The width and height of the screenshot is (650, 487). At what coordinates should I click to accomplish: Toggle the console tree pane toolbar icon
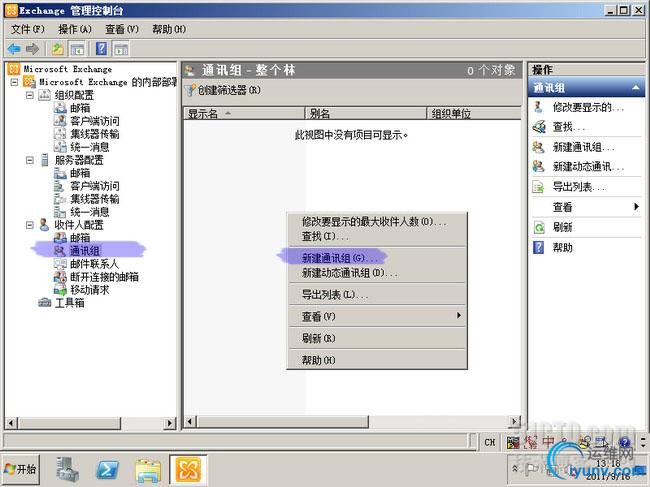click(x=78, y=49)
